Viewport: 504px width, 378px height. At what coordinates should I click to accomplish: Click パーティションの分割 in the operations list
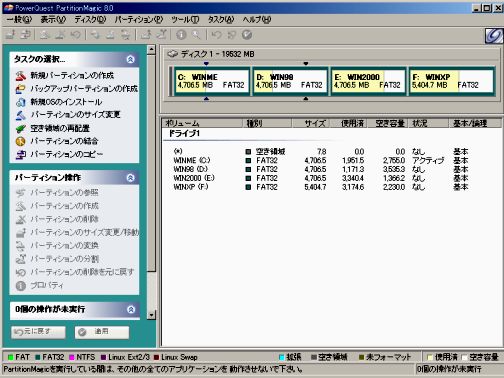(x=64, y=259)
